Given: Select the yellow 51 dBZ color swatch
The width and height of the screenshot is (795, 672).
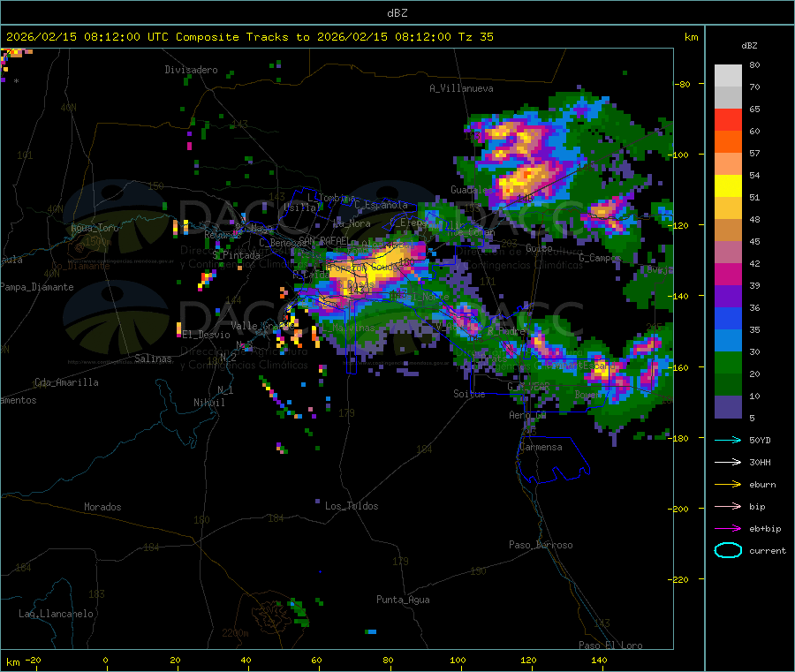Looking at the screenshot, I should pyautogui.click(x=728, y=186).
